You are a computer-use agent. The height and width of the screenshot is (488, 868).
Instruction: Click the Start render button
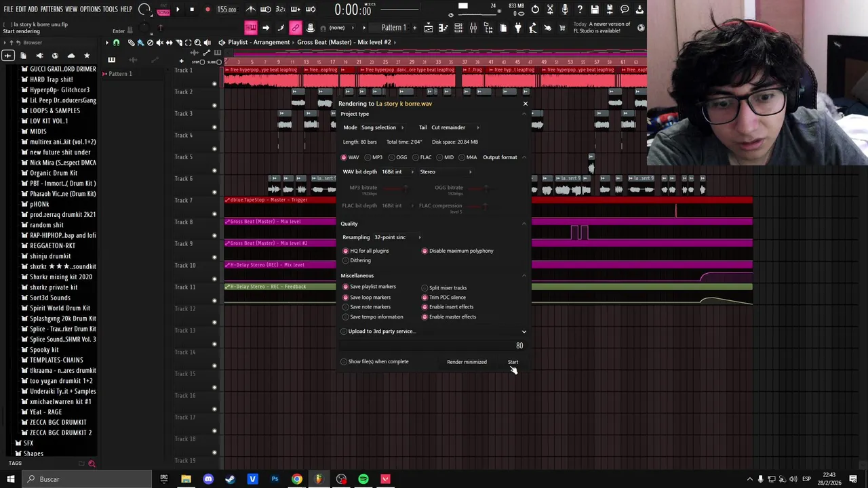513,362
